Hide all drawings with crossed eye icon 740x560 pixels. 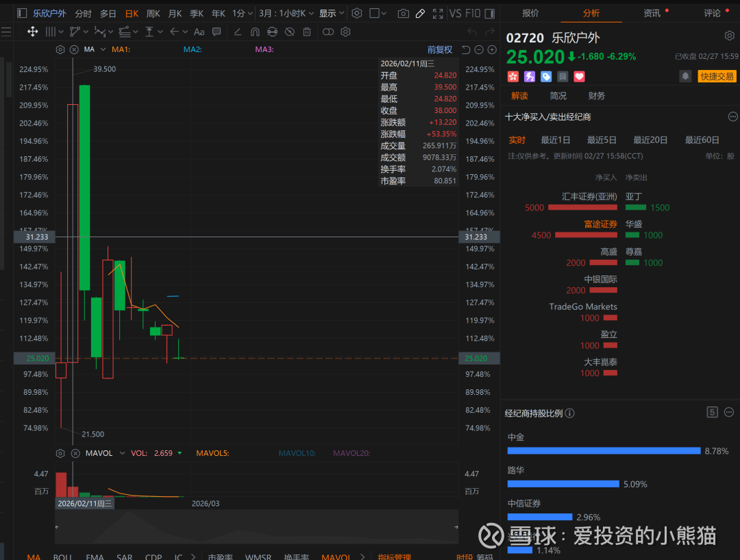pos(290,32)
